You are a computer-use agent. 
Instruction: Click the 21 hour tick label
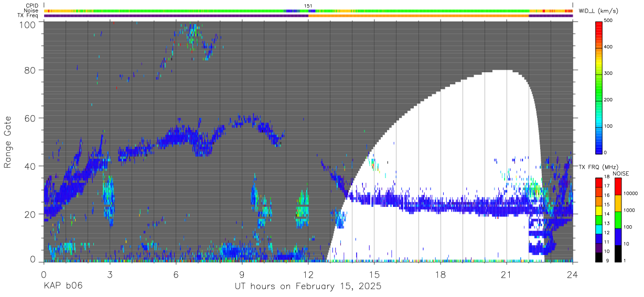(507, 274)
